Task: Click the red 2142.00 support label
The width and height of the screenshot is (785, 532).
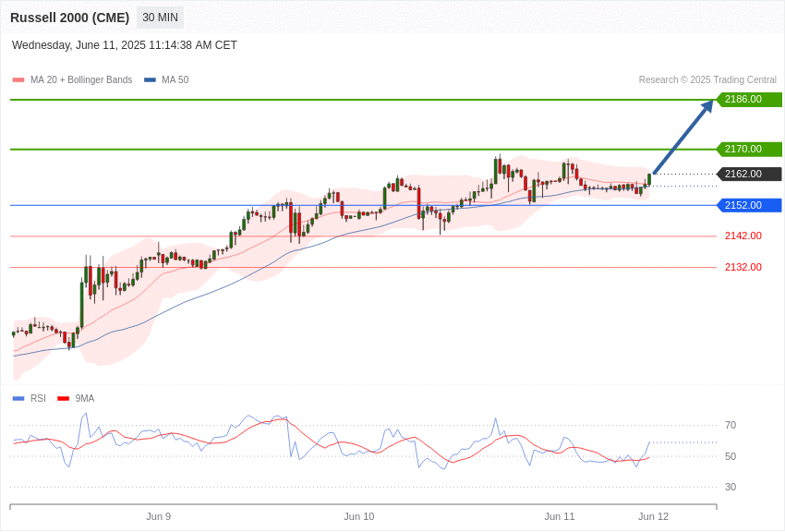Action: 743,236
